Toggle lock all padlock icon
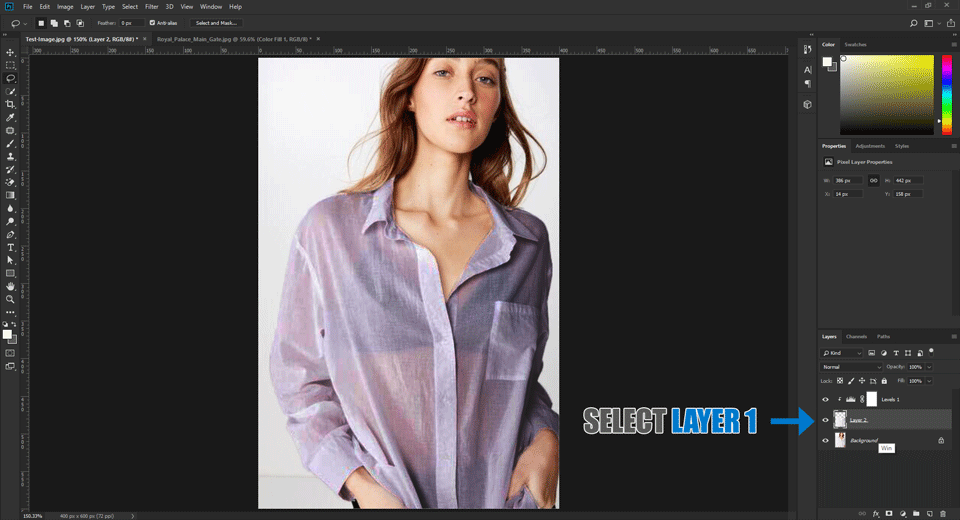 [884, 381]
